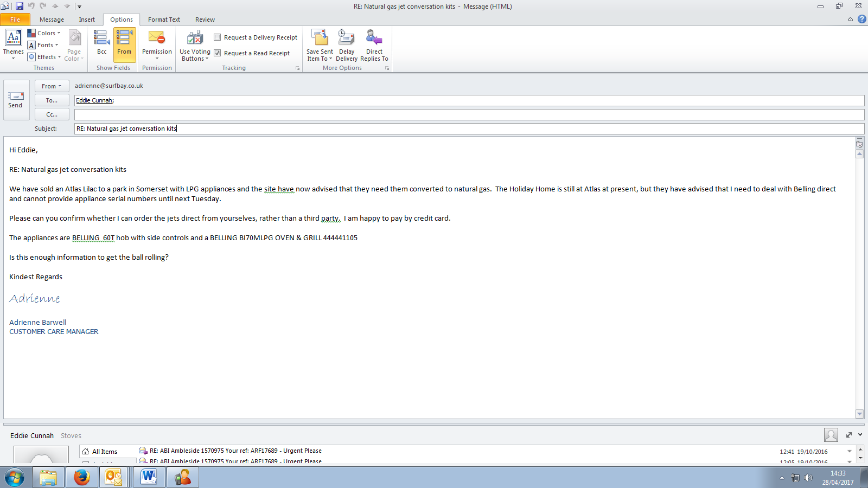Open More Options dialog launcher

coord(387,68)
